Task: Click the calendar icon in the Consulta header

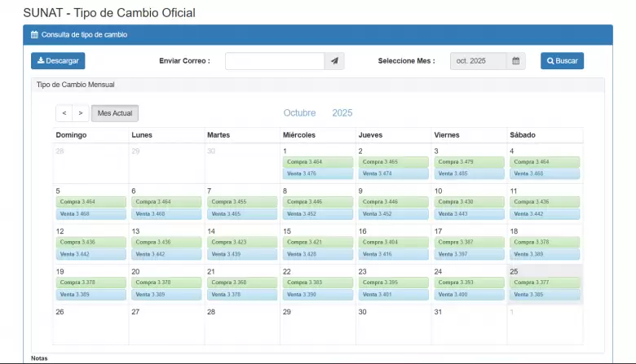Action: [34, 35]
